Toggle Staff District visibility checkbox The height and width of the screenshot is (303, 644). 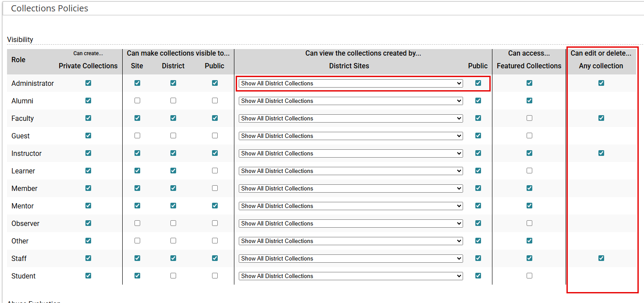[173, 258]
